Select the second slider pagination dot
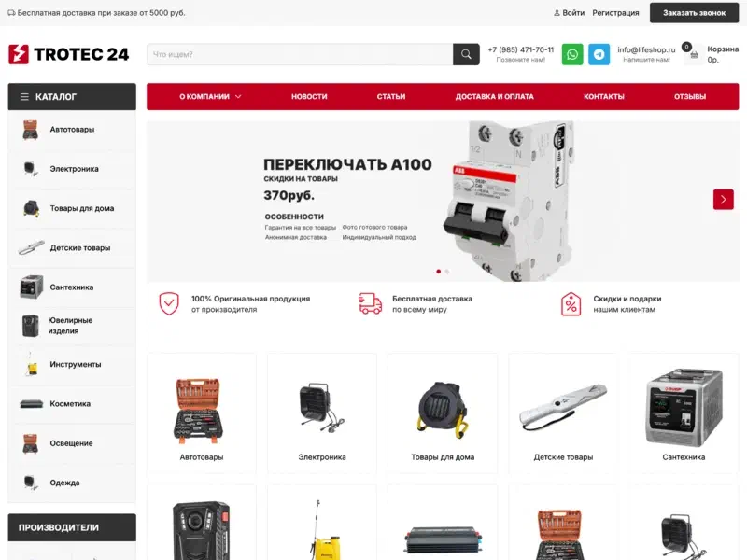Image resolution: width=747 pixels, height=560 pixels. click(447, 272)
